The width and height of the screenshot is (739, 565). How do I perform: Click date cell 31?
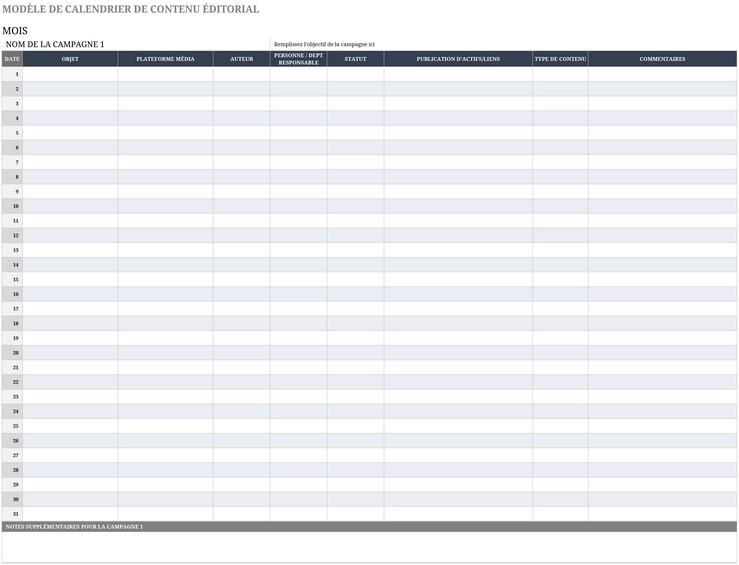12,514
